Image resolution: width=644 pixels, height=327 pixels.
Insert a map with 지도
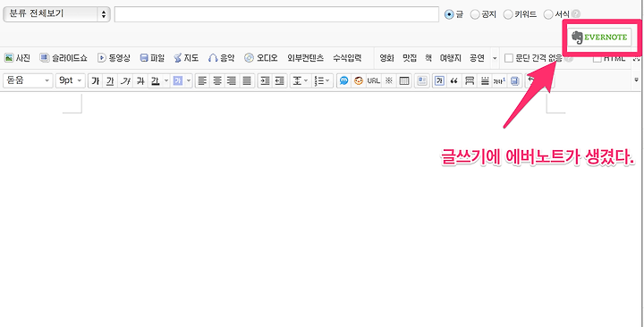click(x=186, y=58)
